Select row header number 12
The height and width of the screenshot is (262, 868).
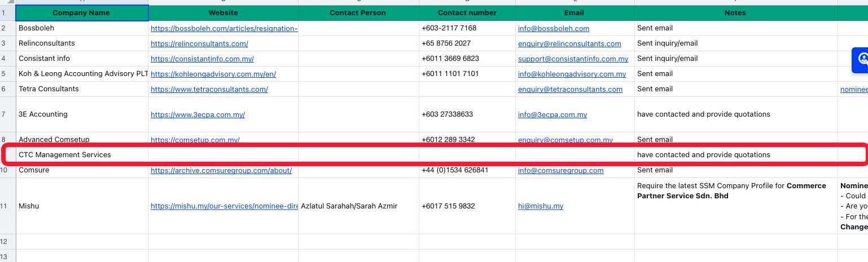click(8, 242)
